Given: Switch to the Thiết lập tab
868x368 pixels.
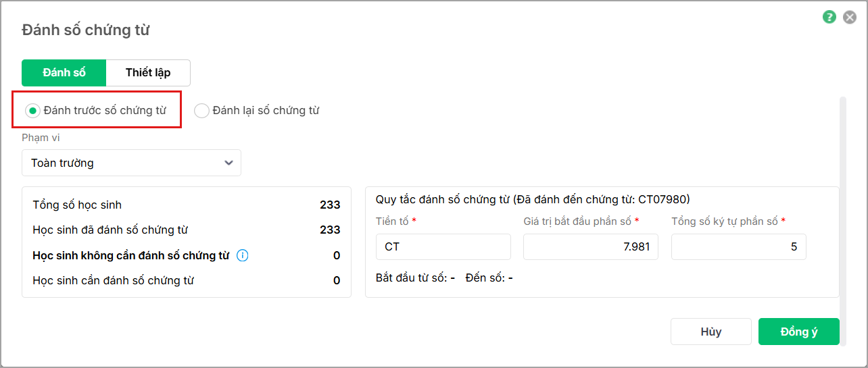Looking at the screenshot, I should point(148,73).
